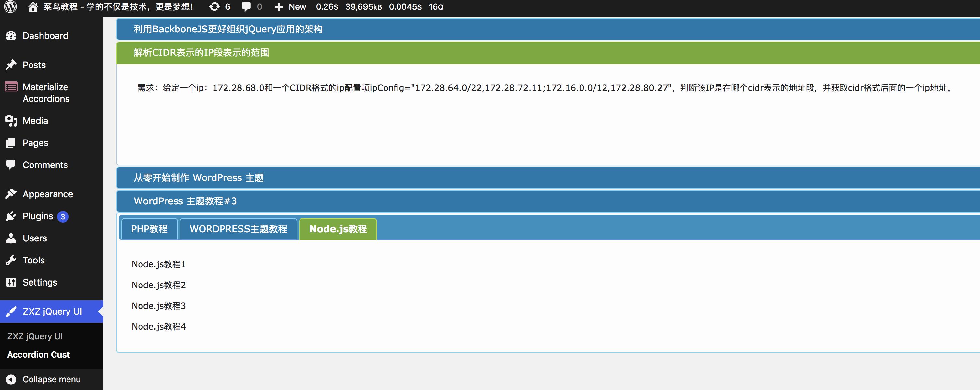Toggle WORDPRESS主题教程 tab
Image resolution: width=980 pixels, height=390 pixels.
tap(239, 229)
